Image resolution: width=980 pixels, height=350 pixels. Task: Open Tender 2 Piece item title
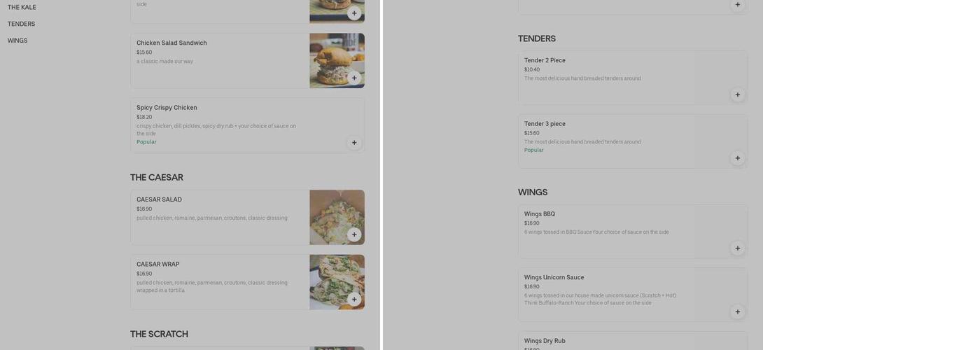pyautogui.click(x=545, y=60)
